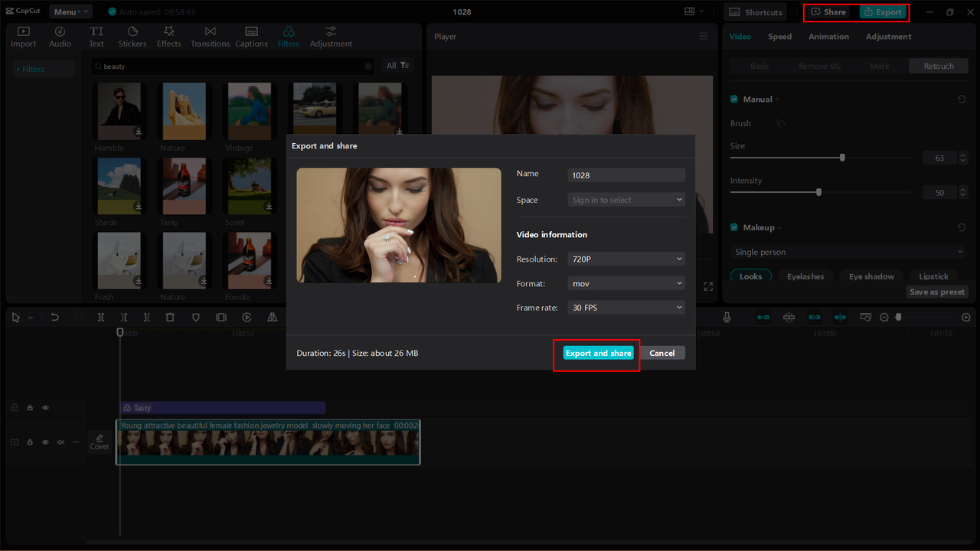980x551 pixels.
Task: Click the Export and share button
Action: [598, 353]
